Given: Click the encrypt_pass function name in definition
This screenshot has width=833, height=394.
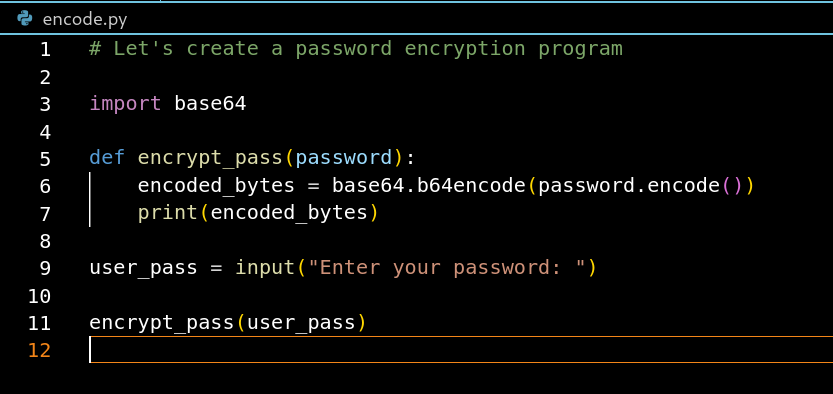Looking at the screenshot, I should pyautogui.click(x=210, y=158).
